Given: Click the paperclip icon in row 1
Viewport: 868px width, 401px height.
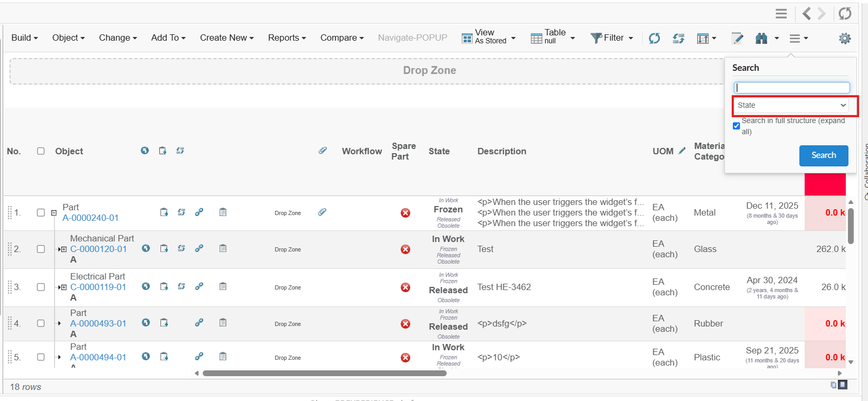Looking at the screenshot, I should pyautogui.click(x=322, y=212).
